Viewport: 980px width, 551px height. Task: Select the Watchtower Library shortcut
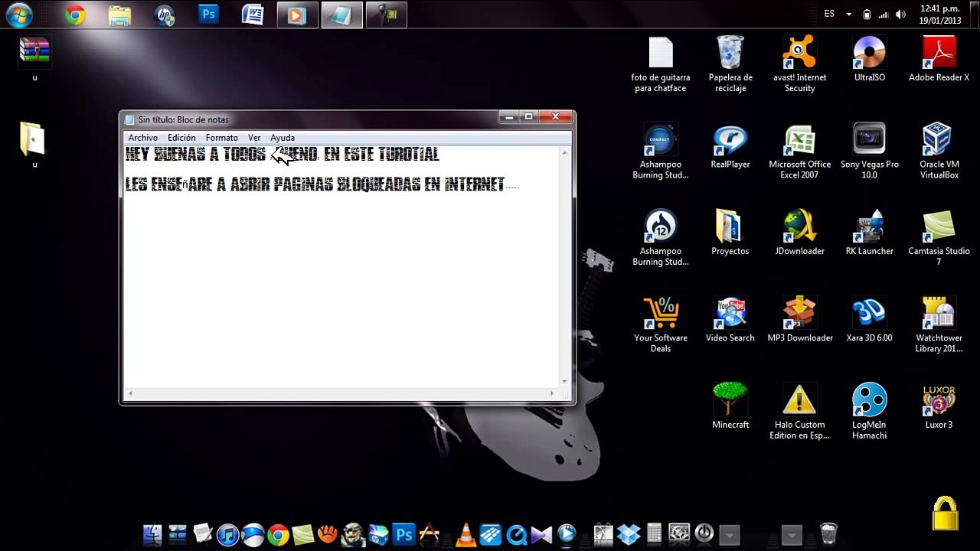pos(939,324)
